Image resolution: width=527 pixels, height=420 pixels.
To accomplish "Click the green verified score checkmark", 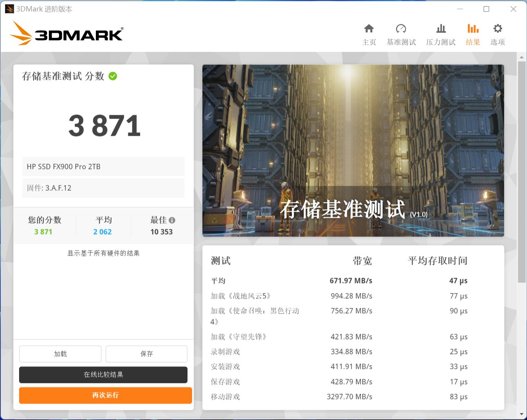I will pos(112,76).
